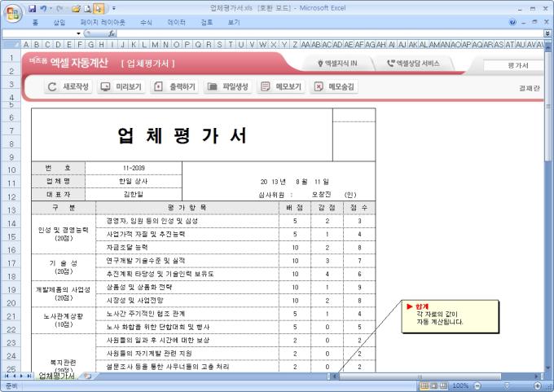The width and height of the screenshot is (554, 392).
Task: Open the 홈 ribbon tab
Action: [x=35, y=23]
